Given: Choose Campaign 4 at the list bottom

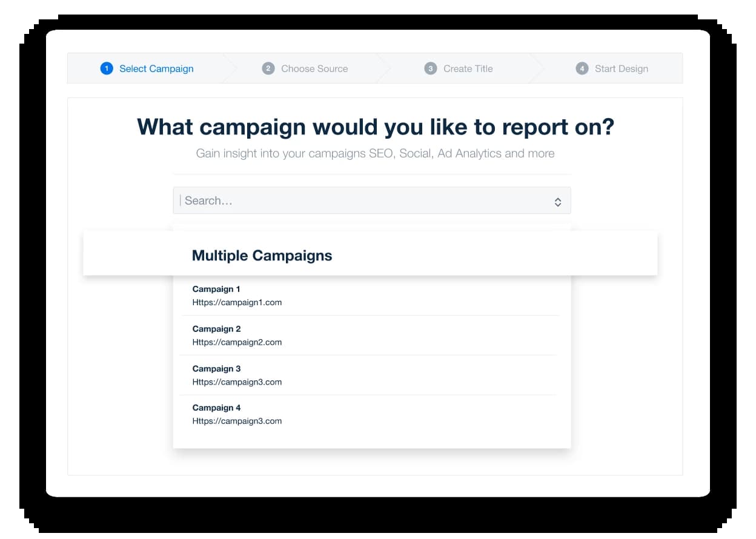Looking at the screenshot, I should [216, 408].
